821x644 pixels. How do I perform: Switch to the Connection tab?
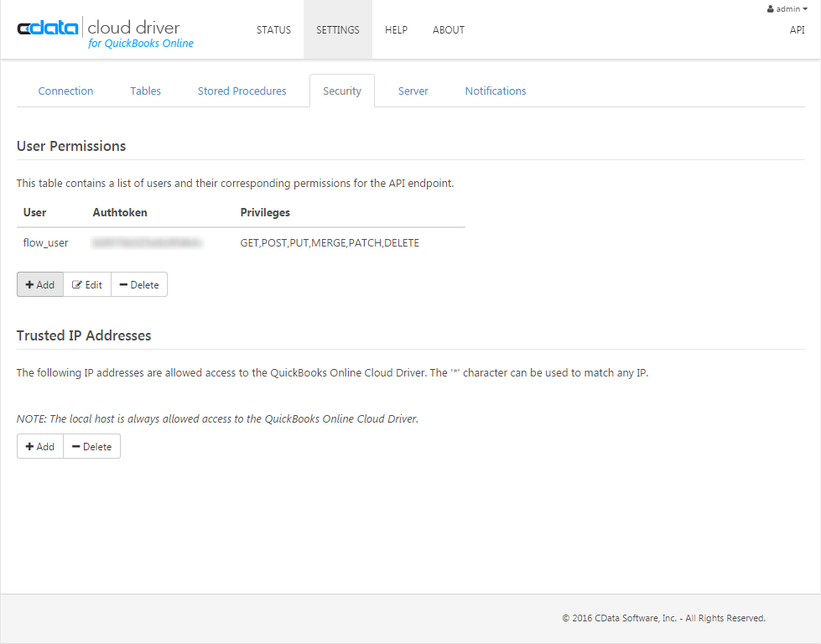pos(65,91)
